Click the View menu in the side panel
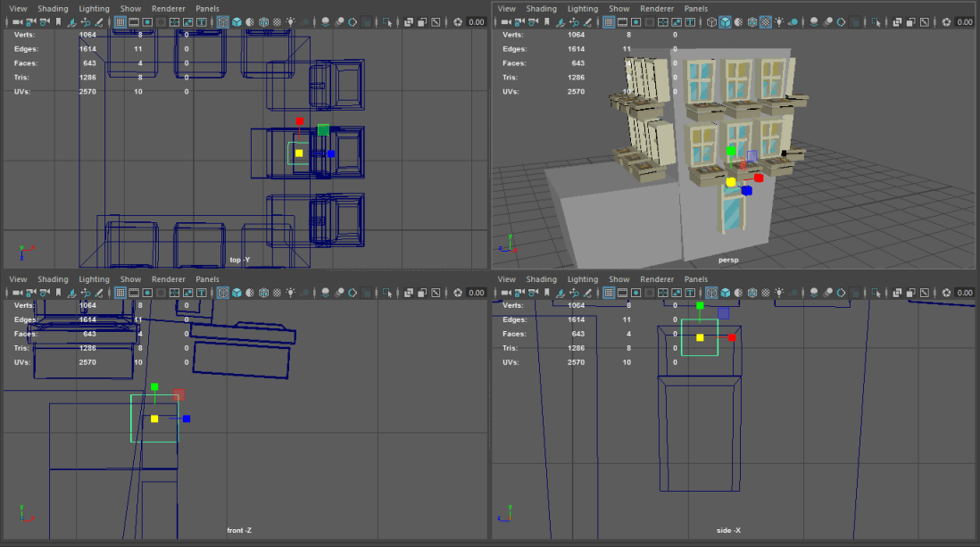 [x=506, y=279]
